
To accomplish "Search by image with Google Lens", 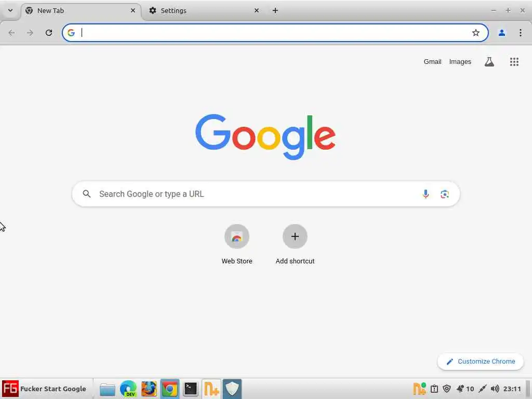I will 445,194.
